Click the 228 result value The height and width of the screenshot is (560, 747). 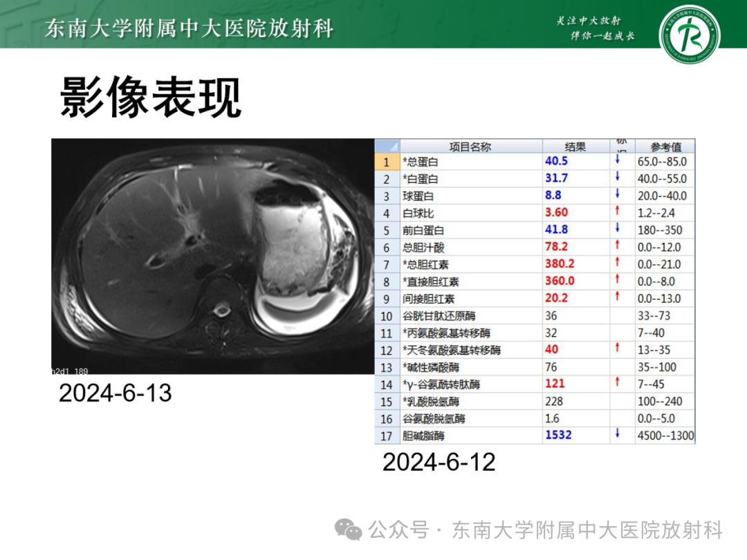pyautogui.click(x=554, y=402)
